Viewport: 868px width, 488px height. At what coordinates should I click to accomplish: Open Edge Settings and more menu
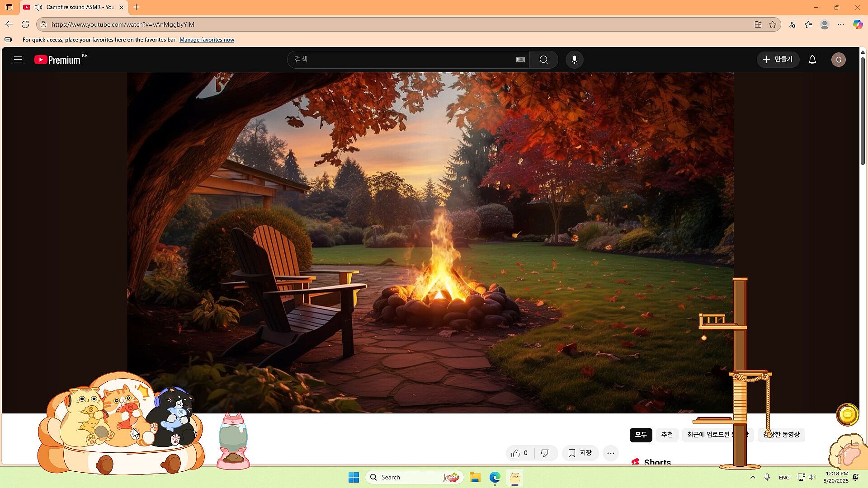point(840,24)
